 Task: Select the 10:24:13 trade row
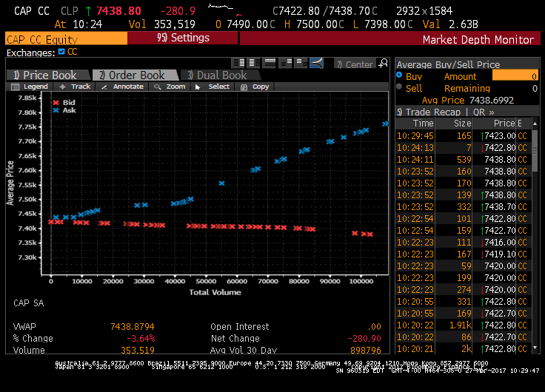[x=464, y=148]
